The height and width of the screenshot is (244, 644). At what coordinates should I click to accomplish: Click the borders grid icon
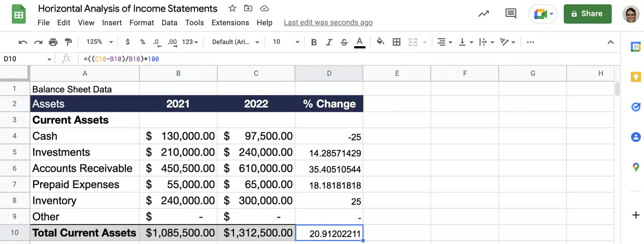[x=397, y=42]
